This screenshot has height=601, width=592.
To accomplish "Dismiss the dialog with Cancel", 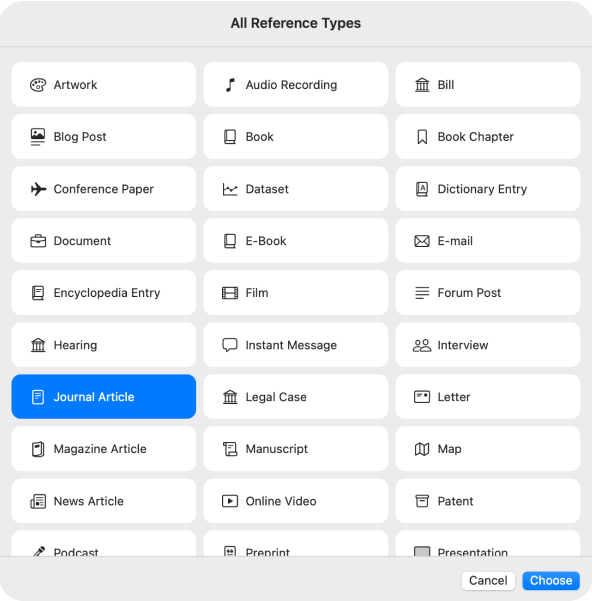I will point(488,581).
